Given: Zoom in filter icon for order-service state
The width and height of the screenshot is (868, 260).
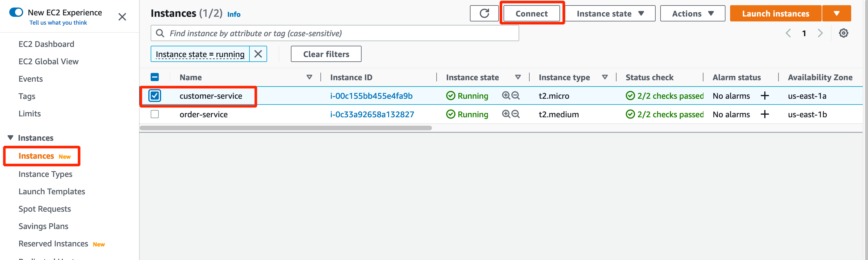Looking at the screenshot, I should (x=506, y=114).
